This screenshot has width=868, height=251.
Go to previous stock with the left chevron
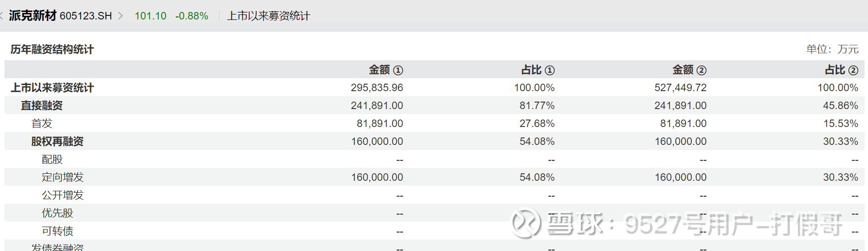(2, 16)
